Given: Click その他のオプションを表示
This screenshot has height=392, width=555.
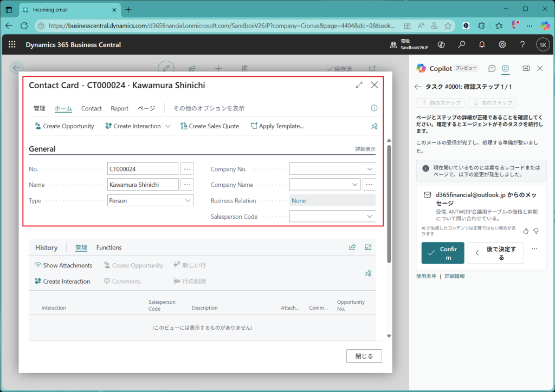Looking at the screenshot, I should pos(209,108).
